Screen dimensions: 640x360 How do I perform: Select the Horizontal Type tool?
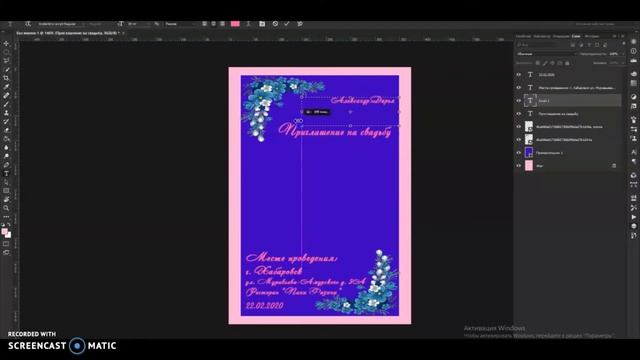6,173
